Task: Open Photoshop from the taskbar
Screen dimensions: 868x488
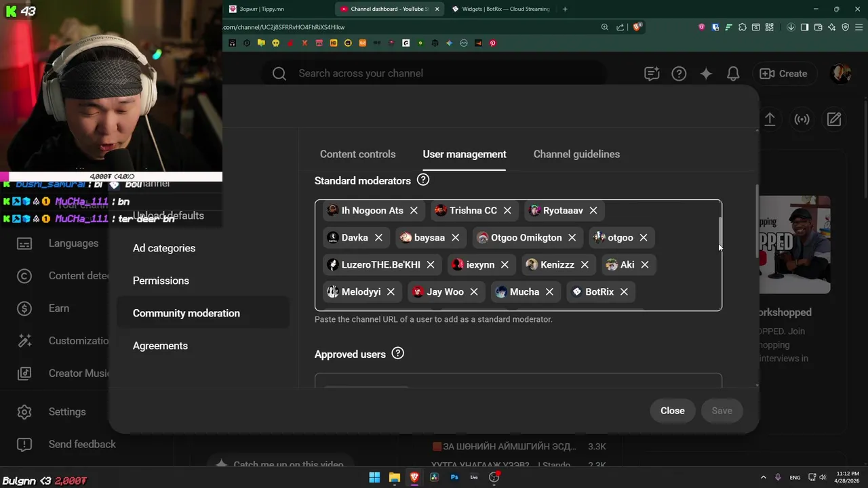Action: 454,477
